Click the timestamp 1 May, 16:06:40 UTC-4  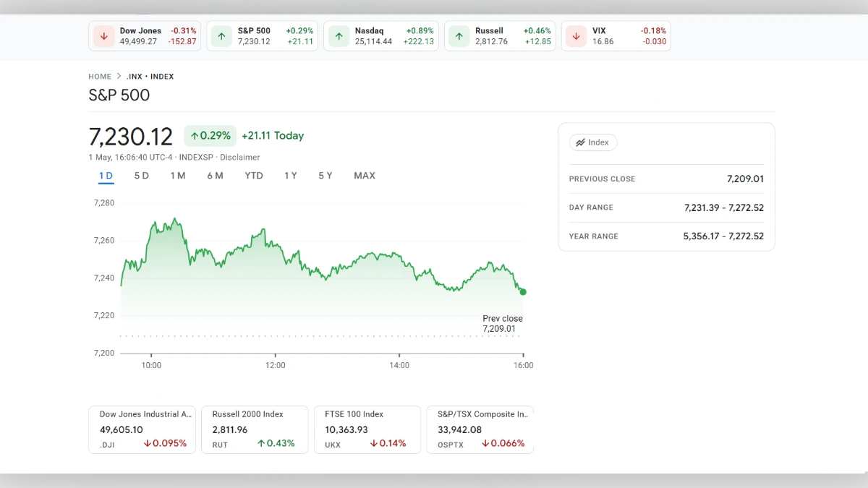tap(131, 158)
